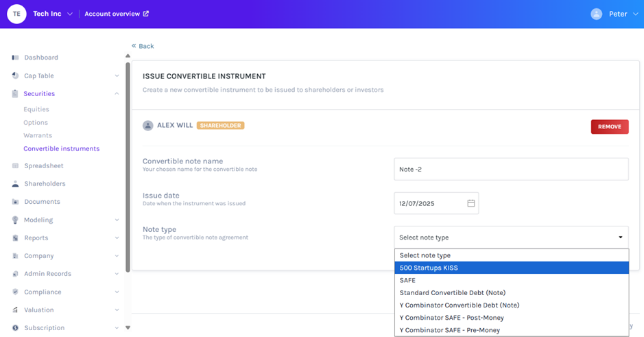Go Back using the Back link
The width and height of the screenshot is (644, 337).
(x=143, y=46)
